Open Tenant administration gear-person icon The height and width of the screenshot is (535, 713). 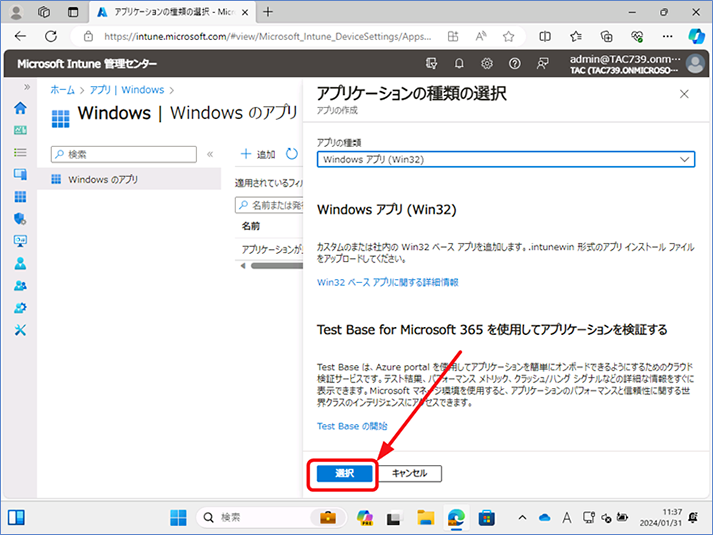(20, 308)
